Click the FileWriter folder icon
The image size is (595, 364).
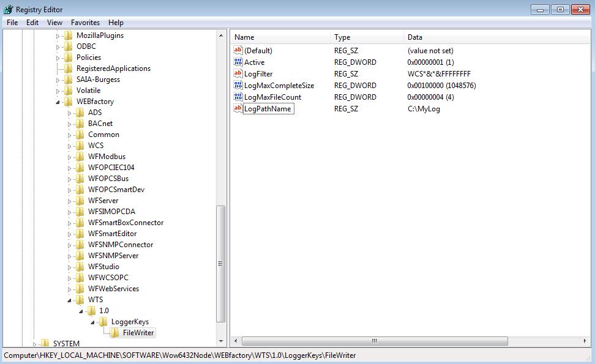[x=114, y=333]
